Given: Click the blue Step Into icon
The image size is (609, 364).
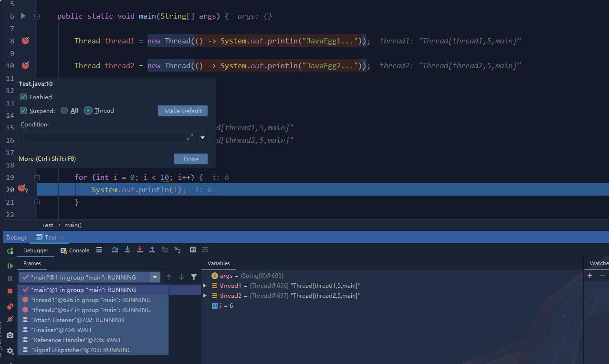Looking at the screenshot, I should pyautogui.click(x=127, y=250).
